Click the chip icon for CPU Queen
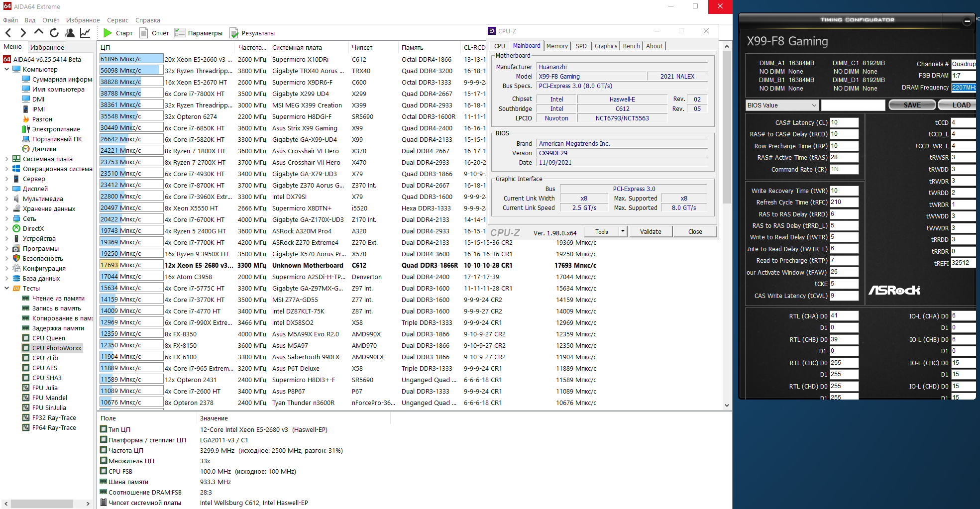This screenshot has height=509, width=980. [26, 338]
